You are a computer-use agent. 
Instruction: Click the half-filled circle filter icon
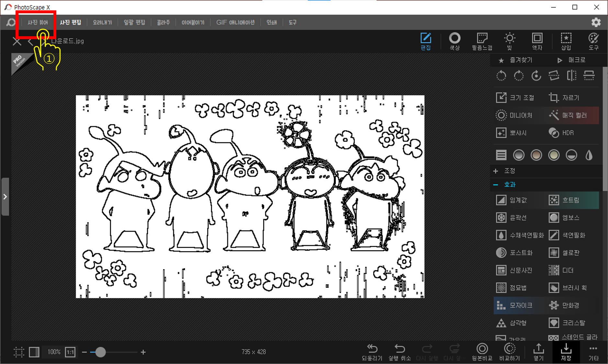coord(571,155)
